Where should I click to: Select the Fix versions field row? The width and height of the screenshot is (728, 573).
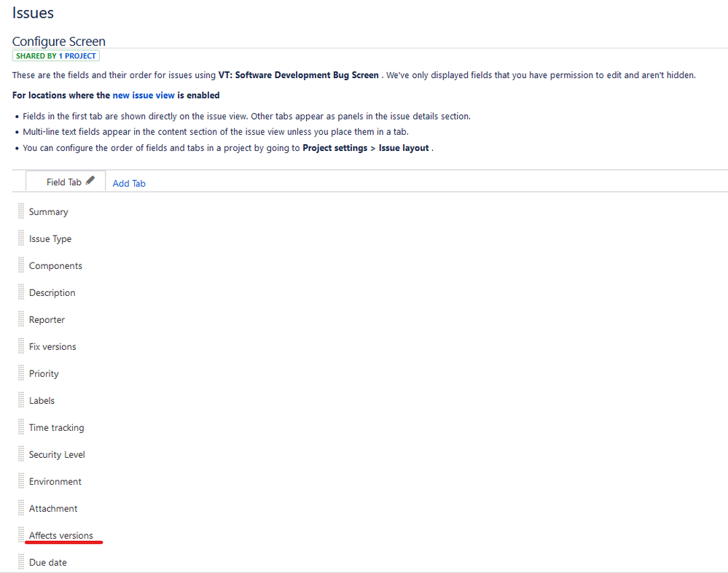tap(52, 346)
